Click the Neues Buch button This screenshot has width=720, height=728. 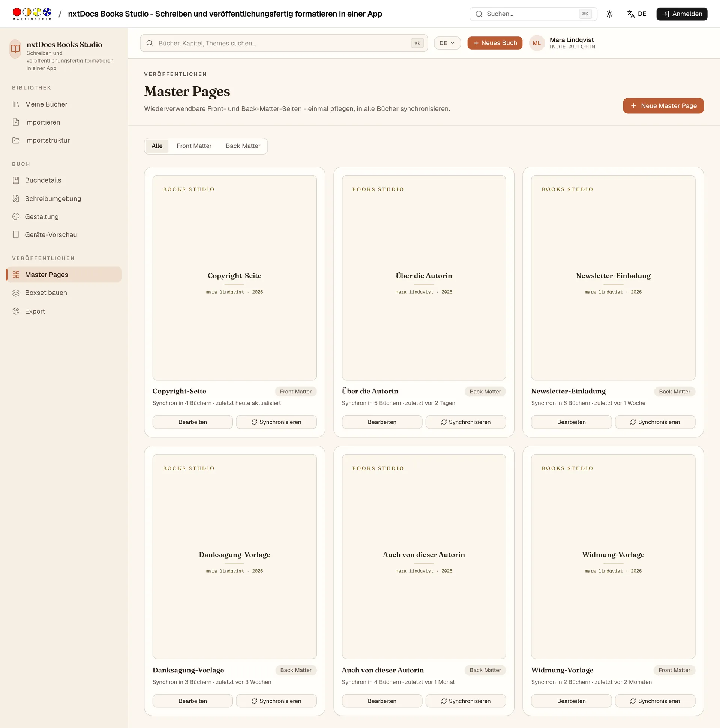(x=495, y=43)
